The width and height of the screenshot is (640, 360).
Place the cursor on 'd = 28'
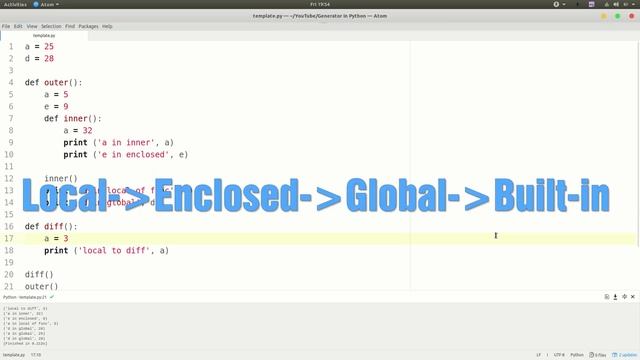(x=39, y=58)
